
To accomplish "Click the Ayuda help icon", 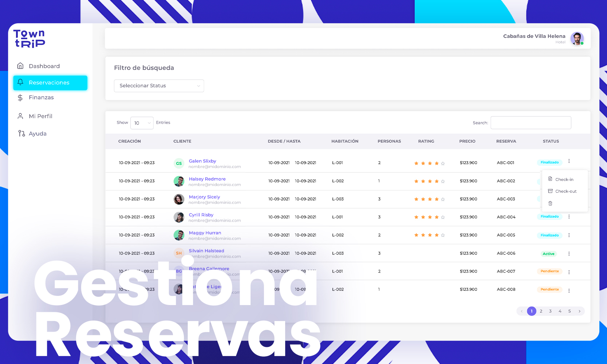I will 21,134.
